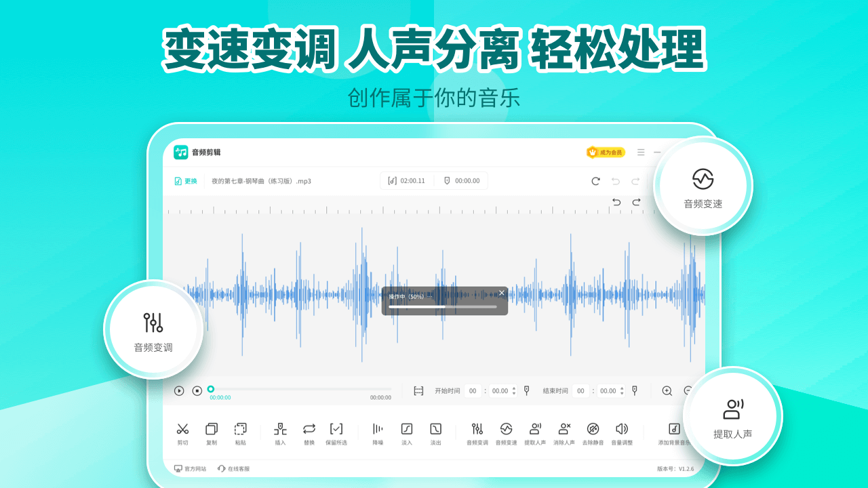Select 提取人声 tool in bottom toolbar
The height and width of the screenshot is (488, 868).
pos(535,433)
